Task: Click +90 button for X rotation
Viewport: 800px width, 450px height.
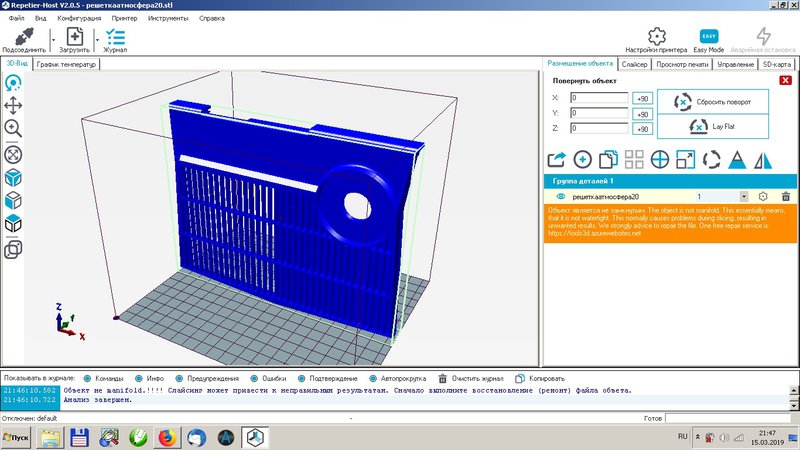Action: coord(642,98)
